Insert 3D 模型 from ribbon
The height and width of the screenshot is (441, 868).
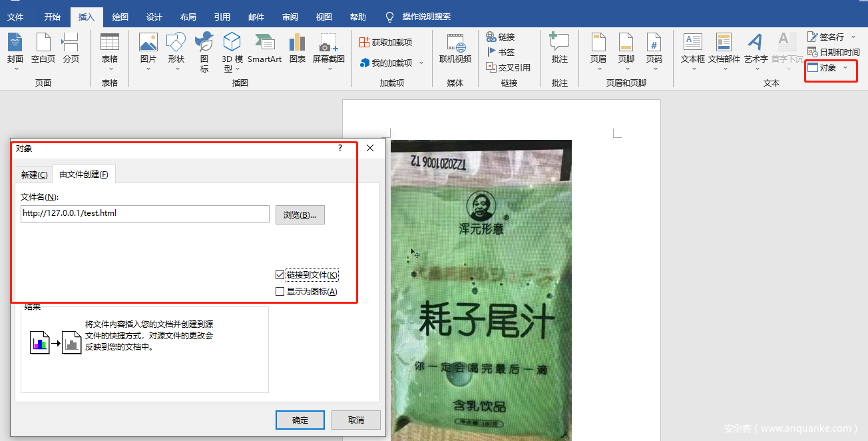(232, 44)
